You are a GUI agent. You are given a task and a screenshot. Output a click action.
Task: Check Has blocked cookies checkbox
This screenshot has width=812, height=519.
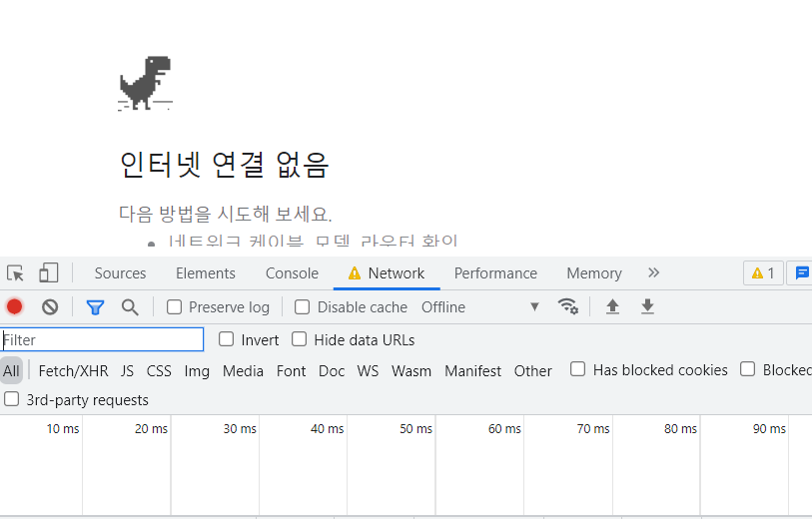point(577,369)
